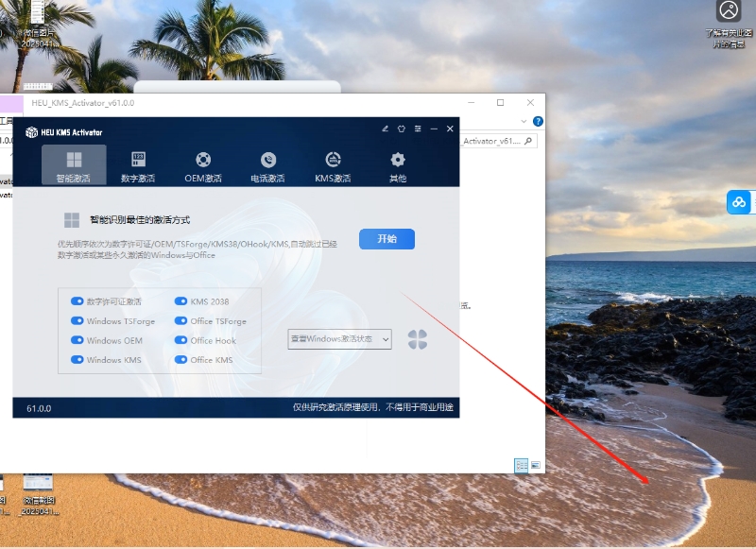Turn off the Office KMS switch
This screenshot has width=756, height=549.
180,360
